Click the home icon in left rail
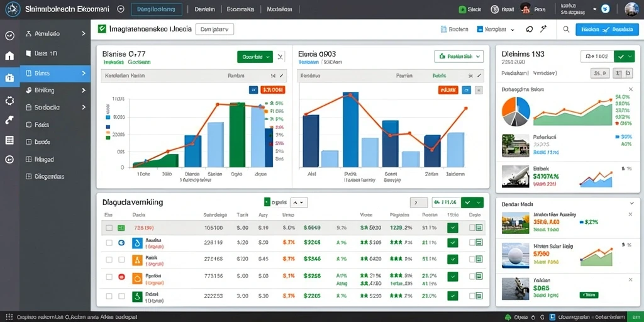 click(x=9, y=55)
